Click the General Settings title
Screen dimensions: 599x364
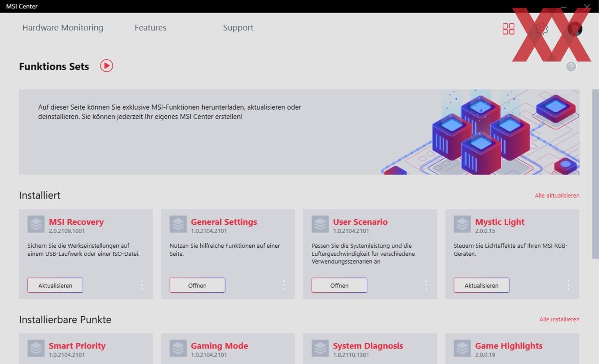click(224, 222)
